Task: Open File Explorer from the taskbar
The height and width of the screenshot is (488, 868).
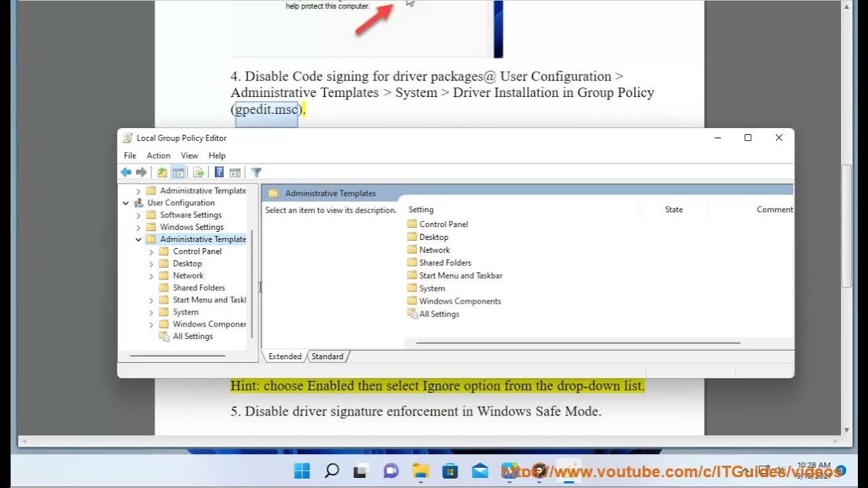Action: pos(420,470)
